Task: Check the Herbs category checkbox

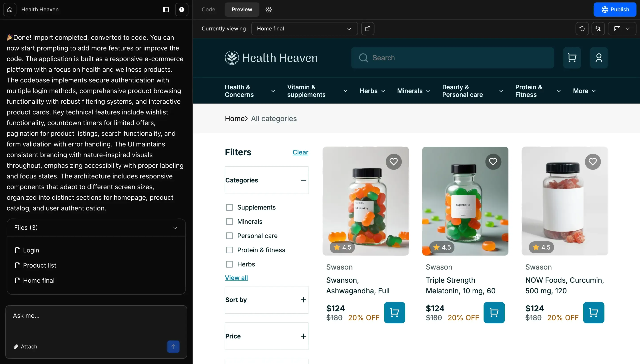Action: 229,264
